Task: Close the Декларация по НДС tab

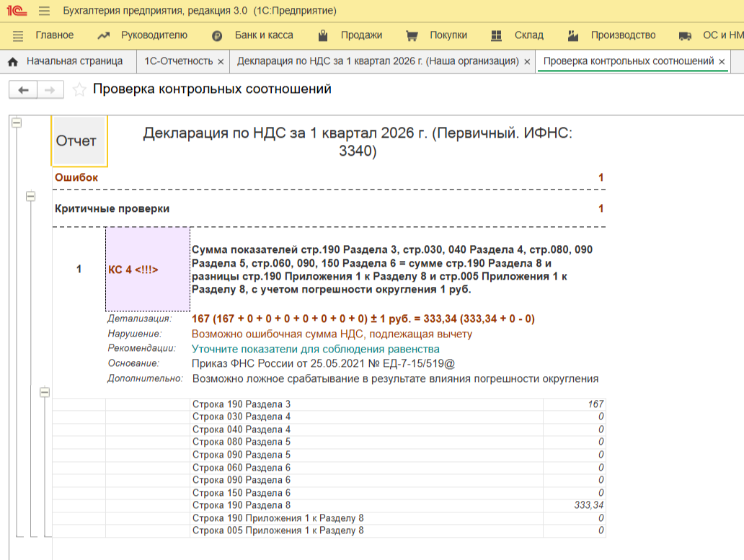Action: (527, 62)
